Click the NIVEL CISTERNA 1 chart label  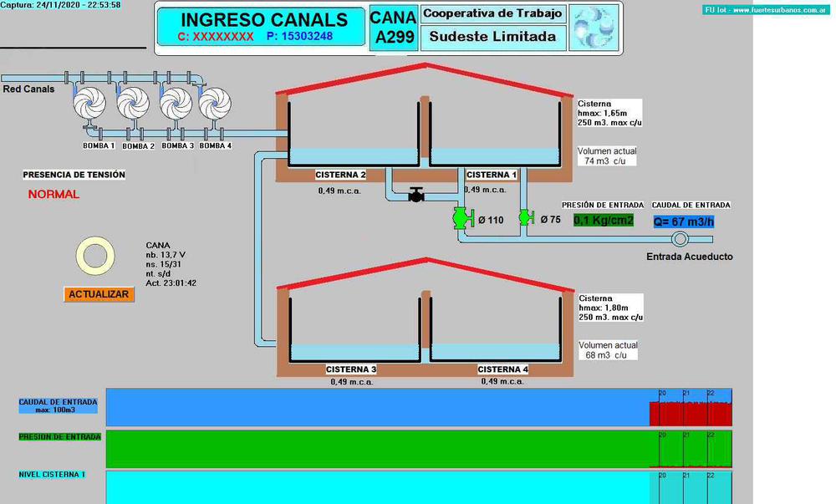tap(52, 475)
